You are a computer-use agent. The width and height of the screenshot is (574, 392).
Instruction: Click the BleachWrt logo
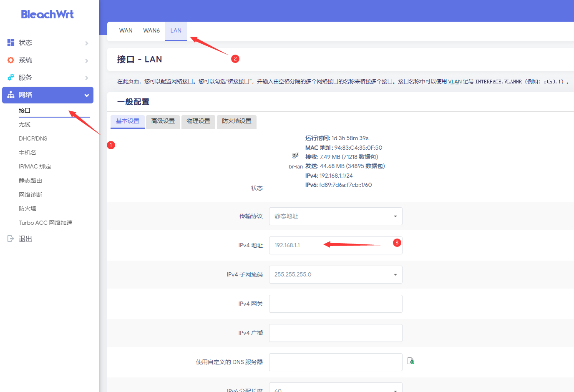[x=47, y=15]
